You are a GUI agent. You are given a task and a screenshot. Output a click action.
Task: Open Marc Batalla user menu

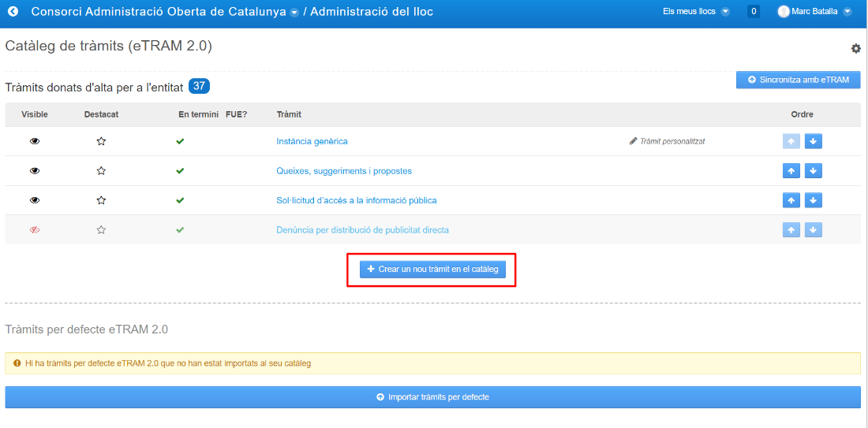(x=814, y=12)
